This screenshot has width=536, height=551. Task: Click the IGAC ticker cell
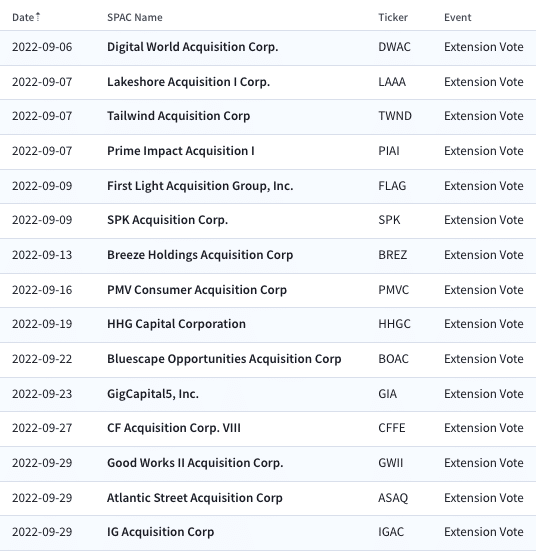coord(391,532)
